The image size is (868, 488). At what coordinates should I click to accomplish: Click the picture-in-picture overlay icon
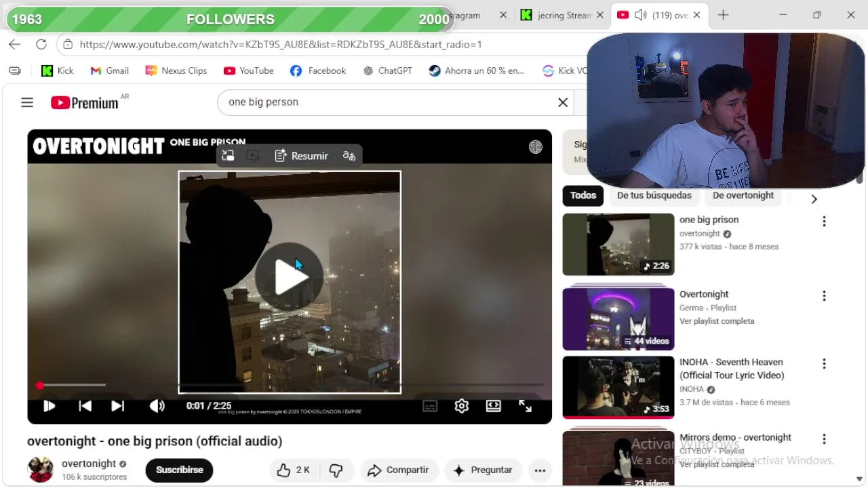click(x=228, y=156)
